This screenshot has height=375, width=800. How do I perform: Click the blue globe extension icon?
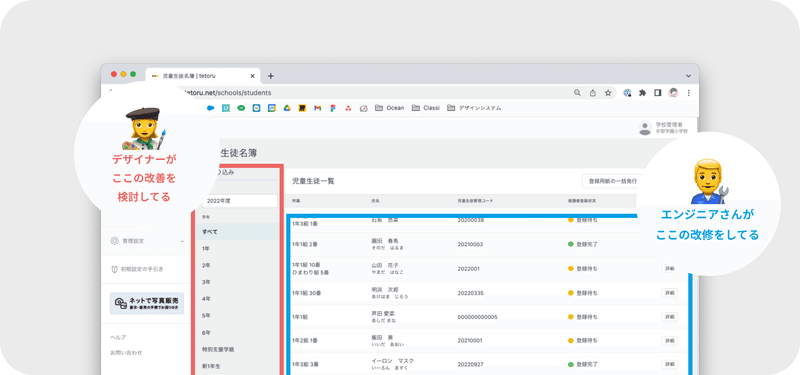628,93
